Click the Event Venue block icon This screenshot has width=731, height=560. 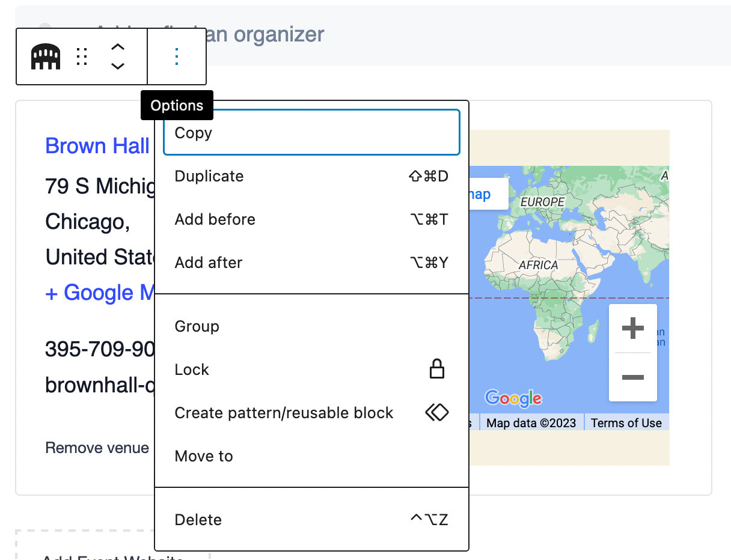(46, 57)
